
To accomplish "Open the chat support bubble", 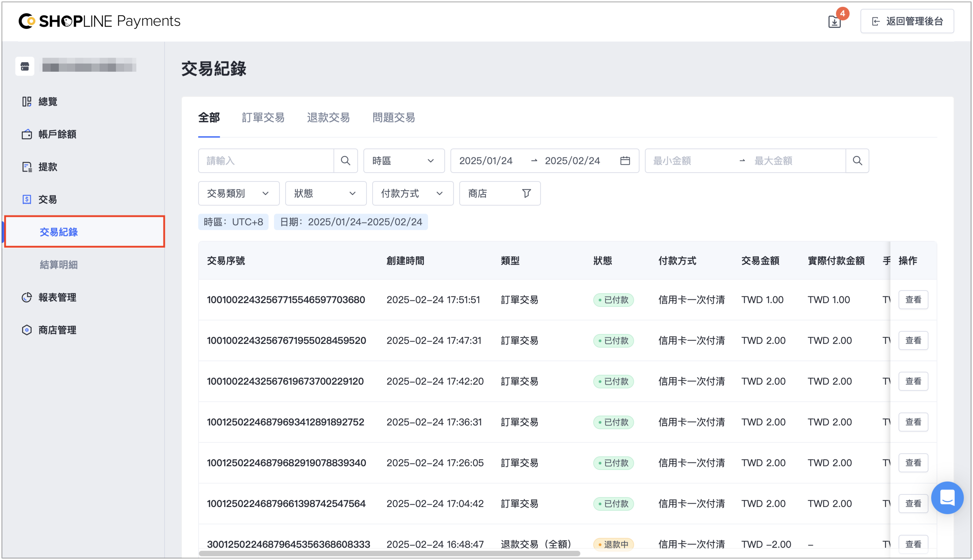I will [x=947, y=498].
